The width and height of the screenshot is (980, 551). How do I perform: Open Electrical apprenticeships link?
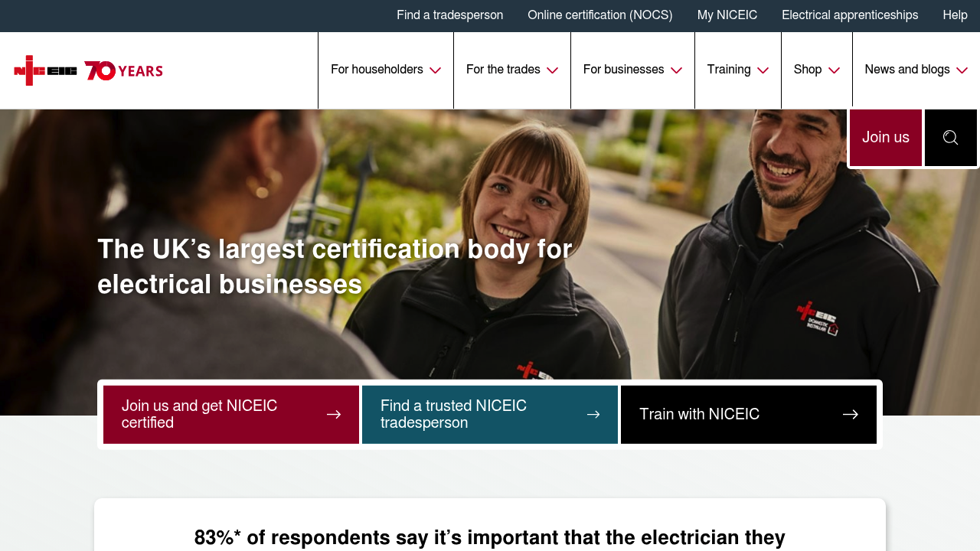[x=850, y=15]
